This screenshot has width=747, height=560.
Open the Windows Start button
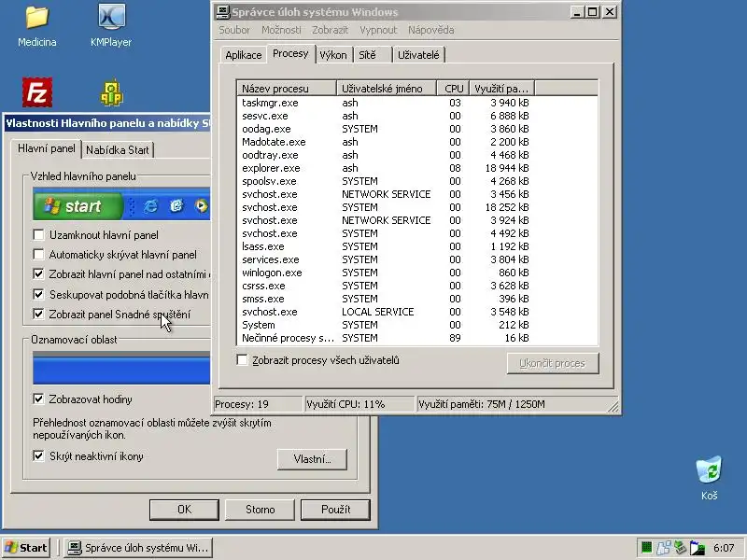coord(26,548)
